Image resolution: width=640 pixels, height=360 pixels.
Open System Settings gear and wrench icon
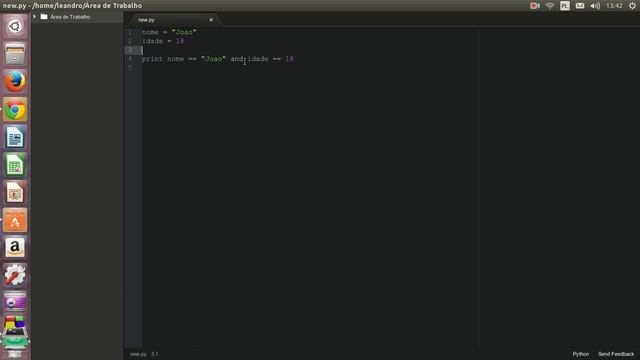(15, 275)
